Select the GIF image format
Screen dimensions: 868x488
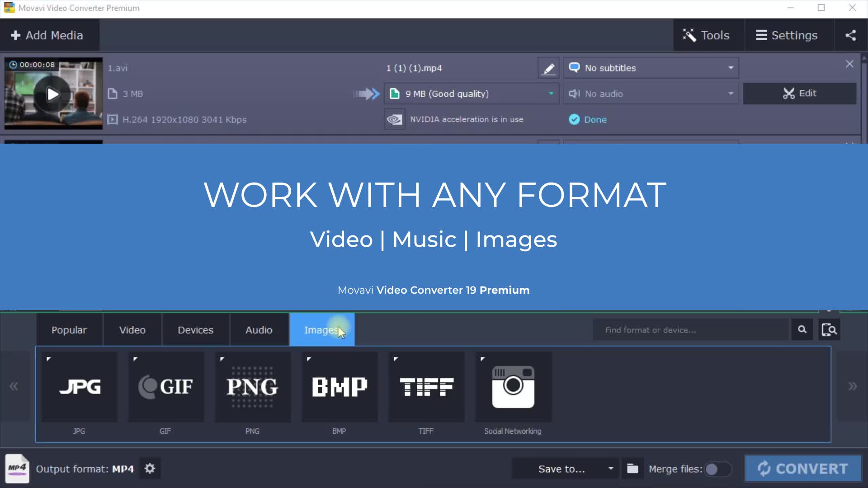pos(166,387)
